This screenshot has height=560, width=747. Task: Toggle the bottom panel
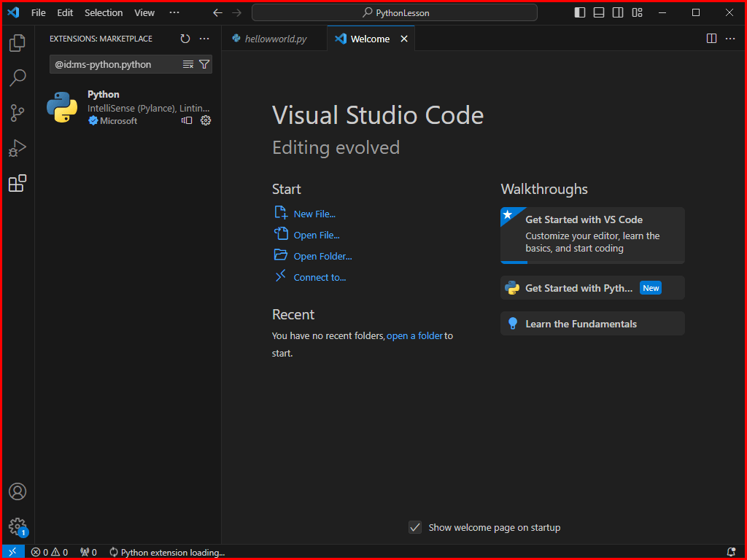click(599, 13)
